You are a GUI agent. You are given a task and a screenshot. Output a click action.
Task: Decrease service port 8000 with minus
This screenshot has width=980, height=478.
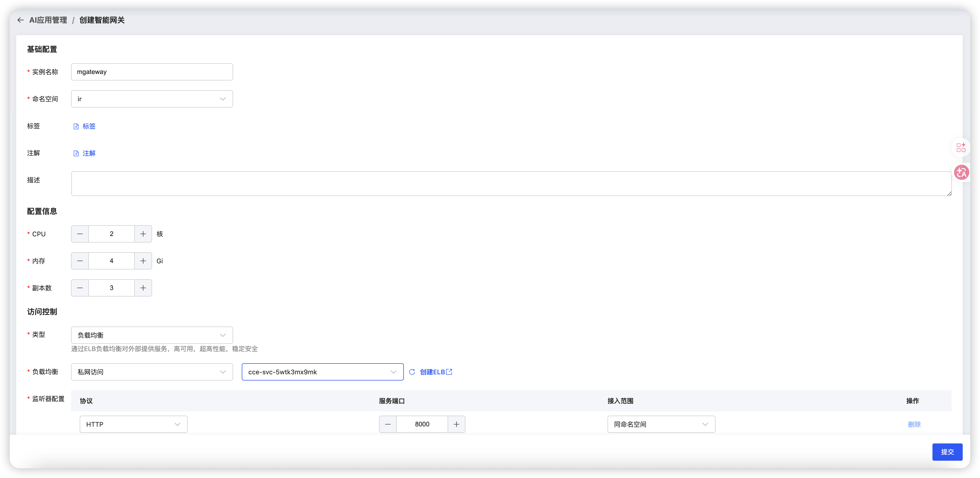tap(388, 424)
